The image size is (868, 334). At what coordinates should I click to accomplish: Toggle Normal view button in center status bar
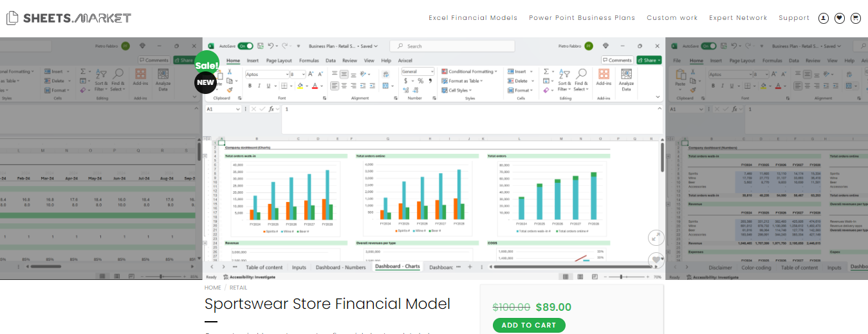566,276
